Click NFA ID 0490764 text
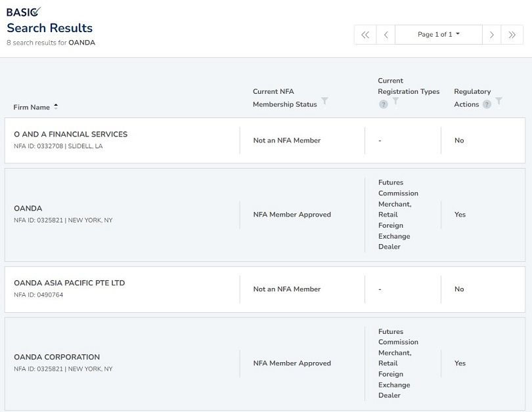Image resolution: width=532 pixels, height=412 pixels. point(38,295)
